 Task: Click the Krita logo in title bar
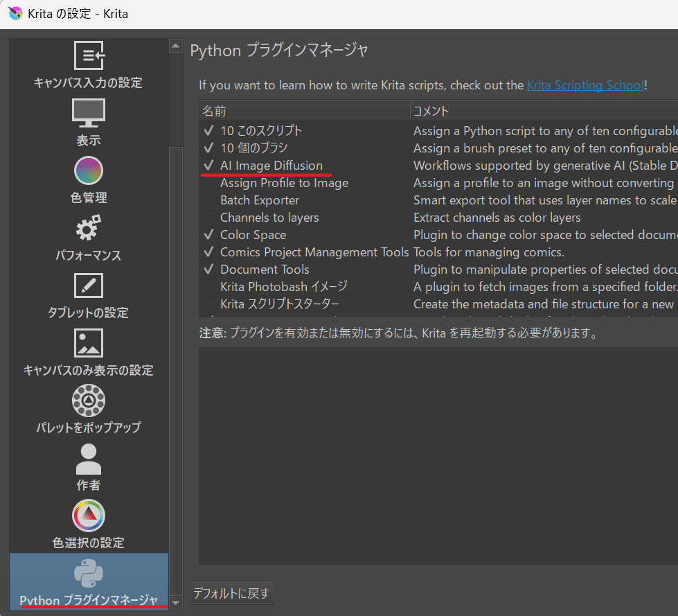(x=15, y=13)
